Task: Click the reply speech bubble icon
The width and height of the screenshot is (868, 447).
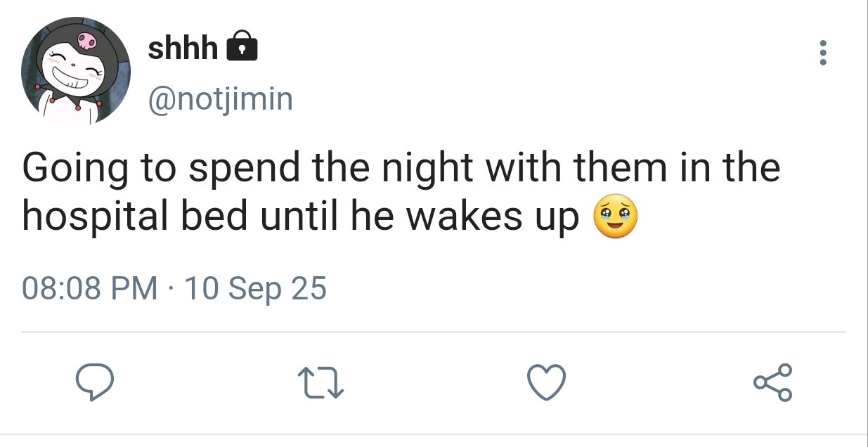Action: [94, 383]
